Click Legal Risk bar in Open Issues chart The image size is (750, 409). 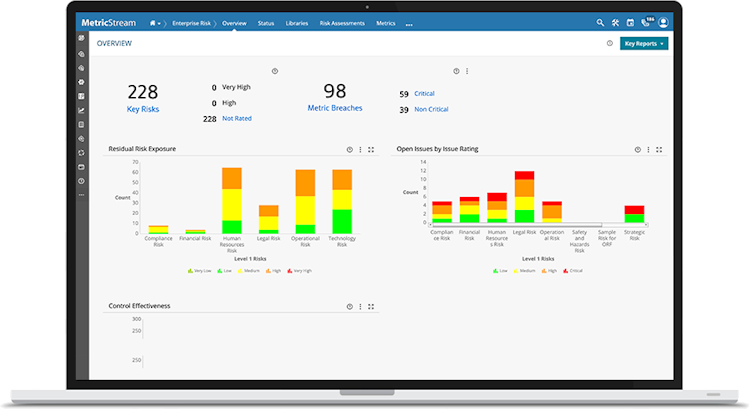point(524,197)
